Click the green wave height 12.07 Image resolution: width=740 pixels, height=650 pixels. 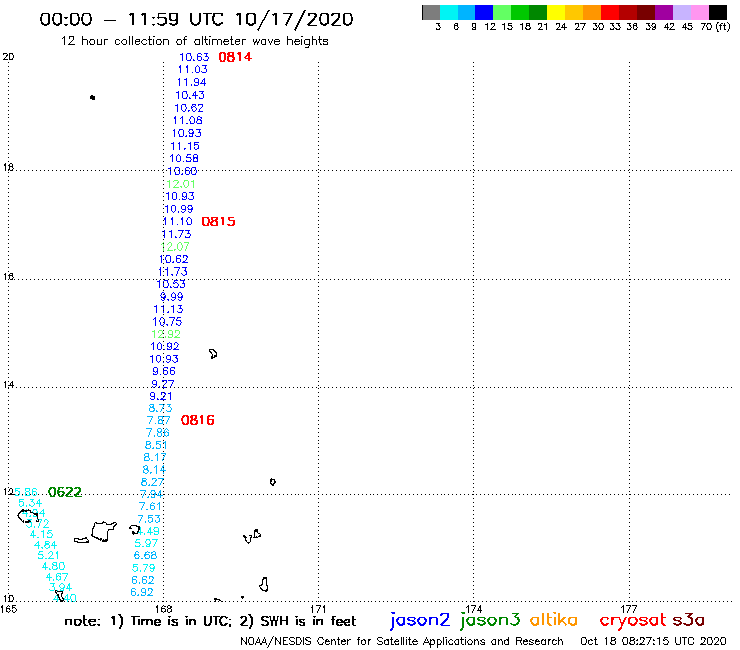click(175, 247)
